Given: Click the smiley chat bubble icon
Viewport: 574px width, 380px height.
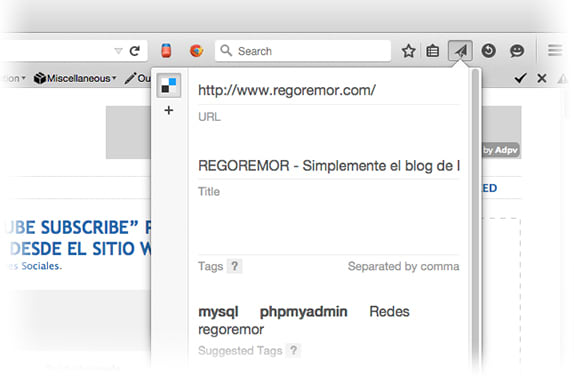Looking at the screenshot, I should click(517, 51).
